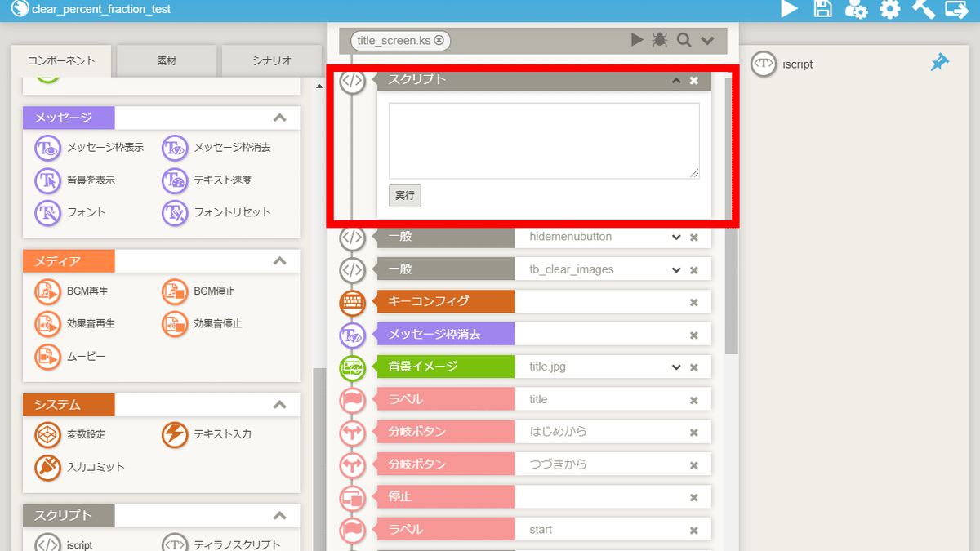
Task: Add the ムービー component
Action: [x=70, y=357]
